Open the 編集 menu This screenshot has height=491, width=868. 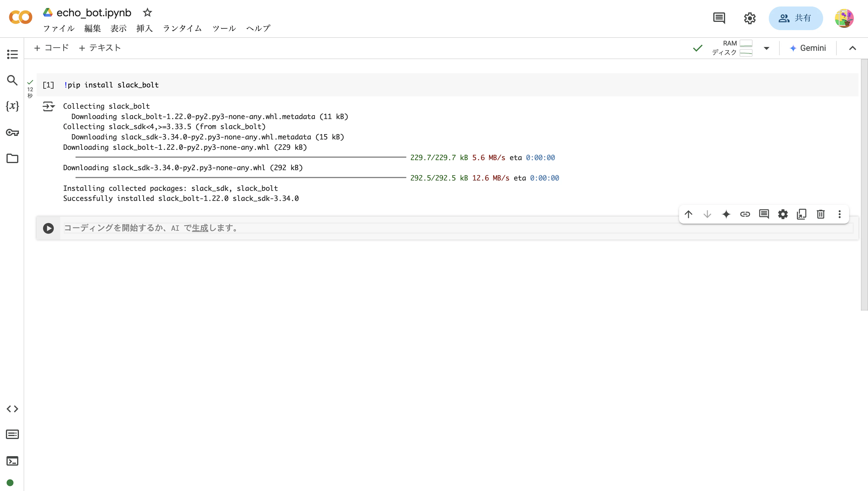[x=93, y=29]
